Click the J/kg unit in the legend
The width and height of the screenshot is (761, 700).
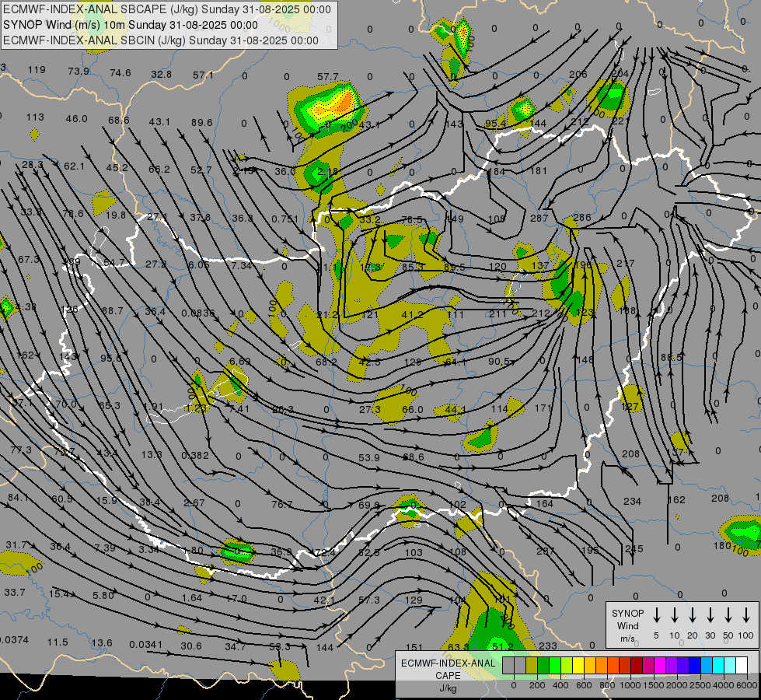(448, 688)
